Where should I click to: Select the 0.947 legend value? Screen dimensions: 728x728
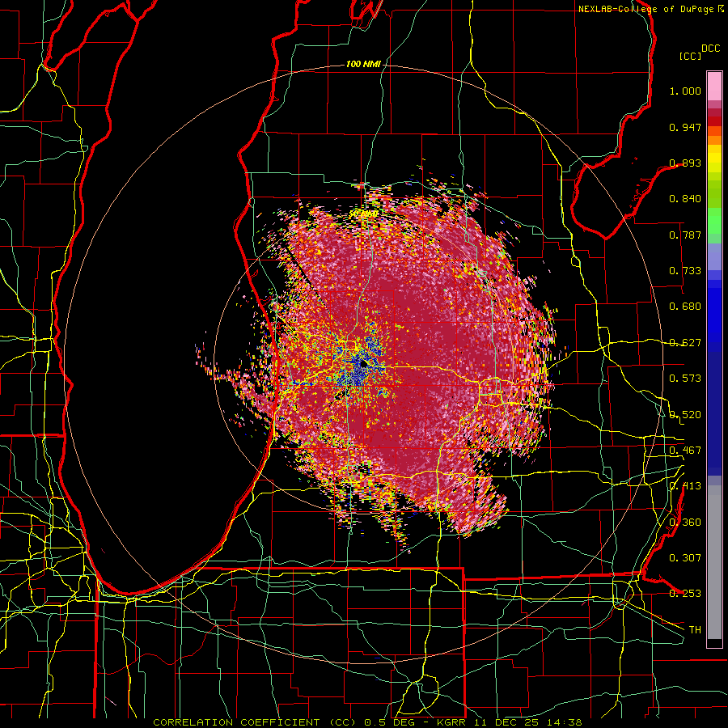coord(685,127)
